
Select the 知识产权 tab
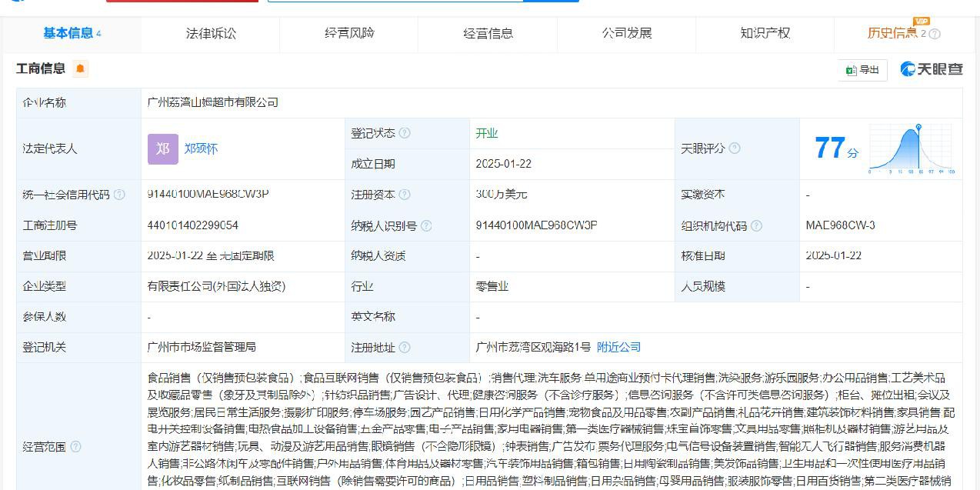pos(765,33)
